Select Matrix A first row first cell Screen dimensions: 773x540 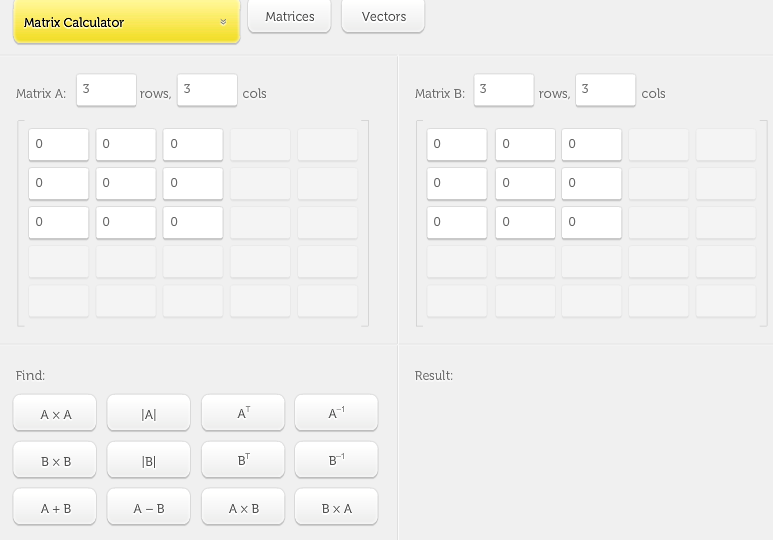pyautogui.click(x=58, y=144)
